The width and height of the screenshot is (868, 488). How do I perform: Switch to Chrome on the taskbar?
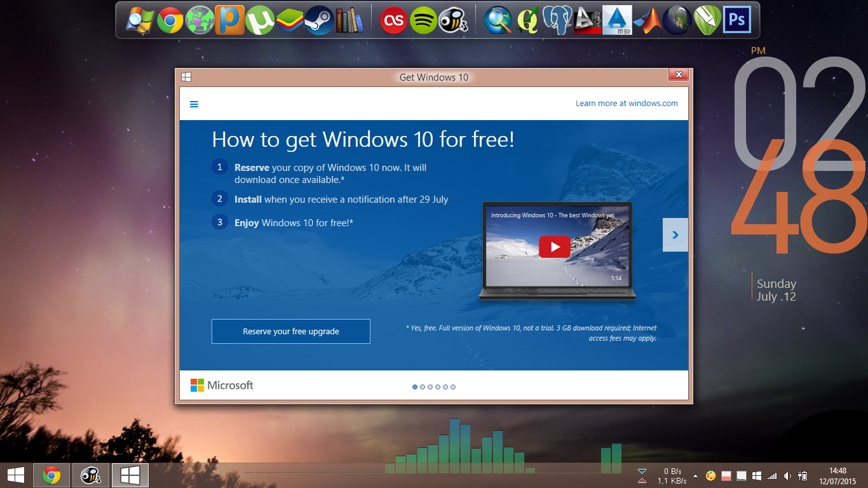coord(51,475)
